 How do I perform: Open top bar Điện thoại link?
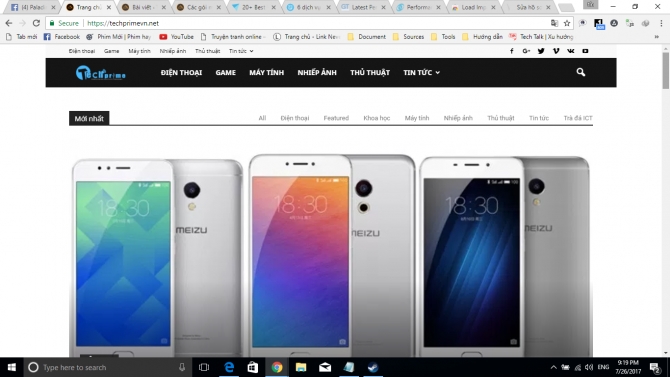(82, 51)
